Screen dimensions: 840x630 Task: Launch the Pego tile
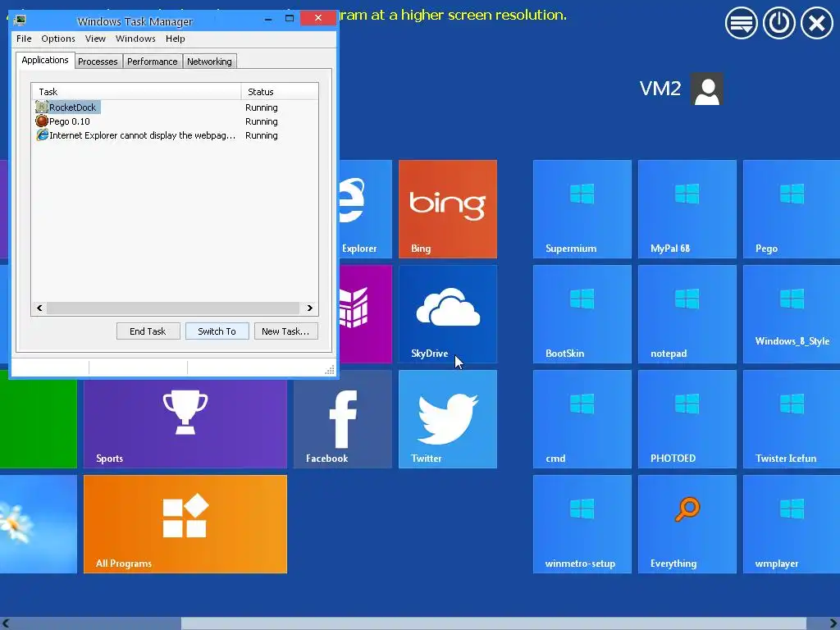pyautogui.click(x=792, y=209)
